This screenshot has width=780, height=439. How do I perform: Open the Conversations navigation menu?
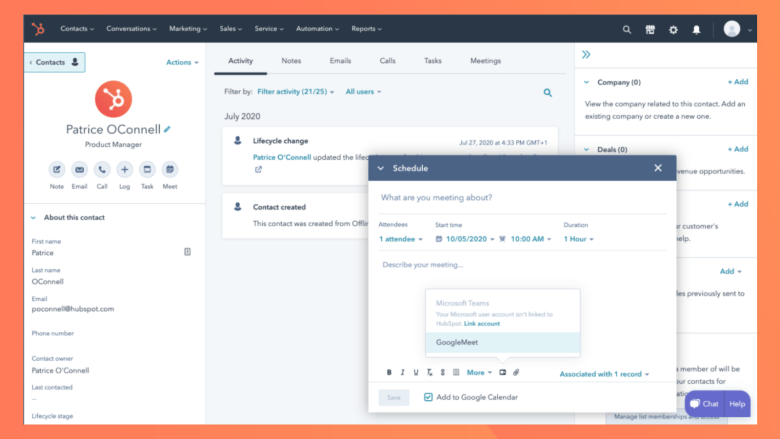(x=131, y=29)
